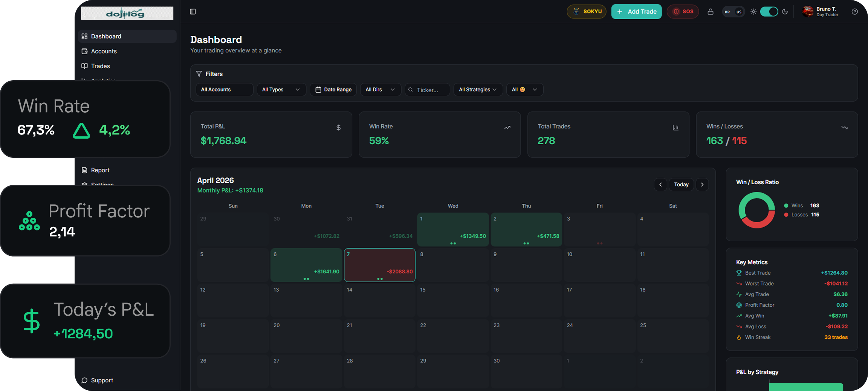Toggle the light/dark theme switch
Viewport: 868px width, 391px height.
[769, 12]
